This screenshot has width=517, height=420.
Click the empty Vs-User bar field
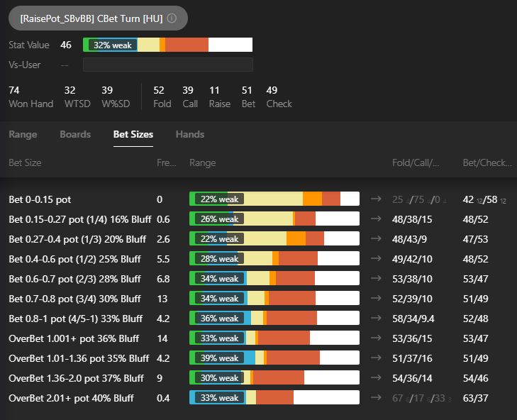167,65
